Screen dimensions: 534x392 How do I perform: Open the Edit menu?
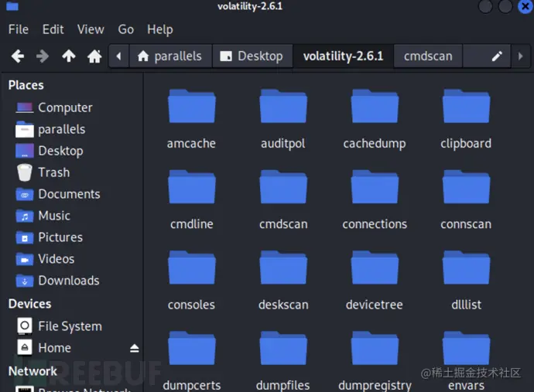(x=53, y=29)
